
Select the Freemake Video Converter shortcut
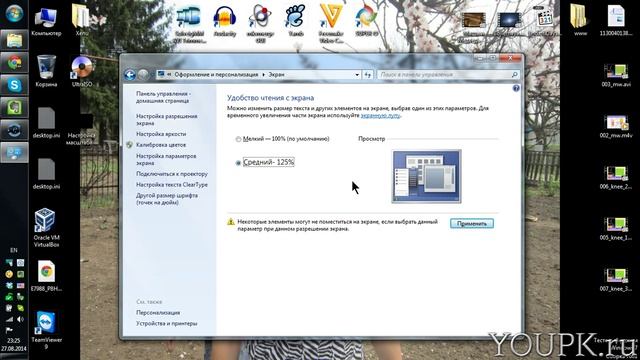[x=331, y=23]
